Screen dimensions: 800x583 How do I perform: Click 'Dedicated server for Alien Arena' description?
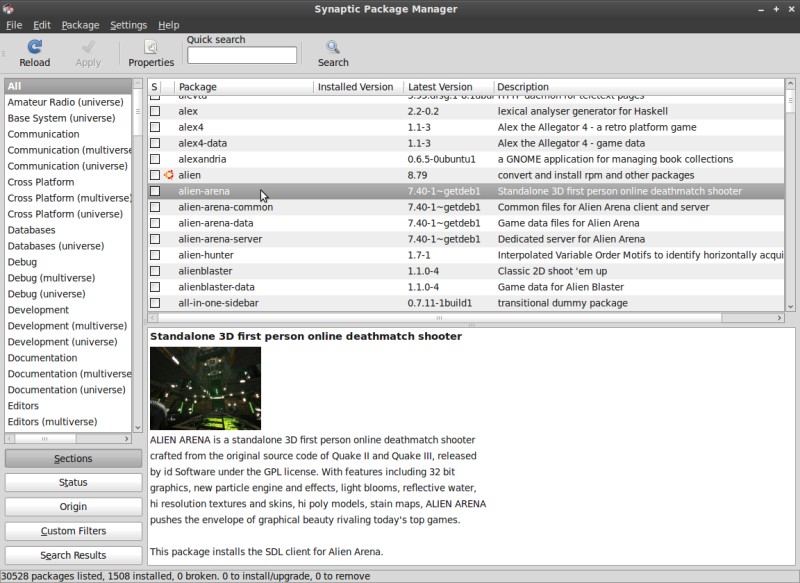coord(571,239)
